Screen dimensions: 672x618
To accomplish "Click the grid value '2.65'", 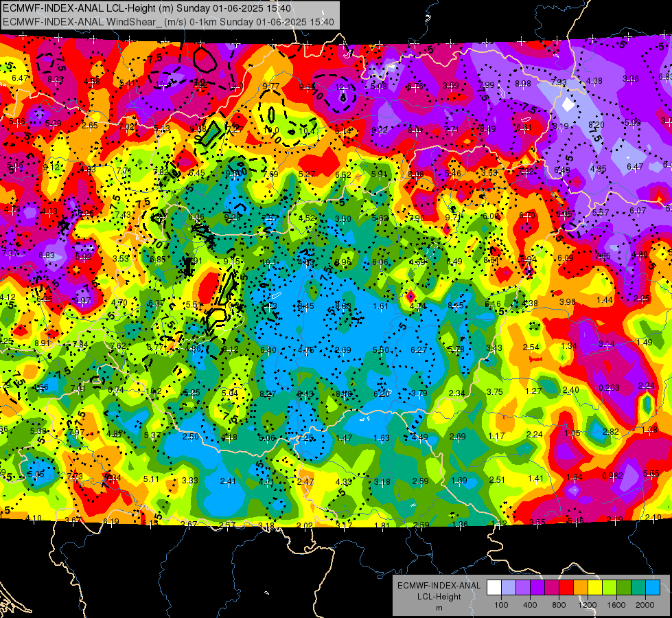I will pos(89,125).
